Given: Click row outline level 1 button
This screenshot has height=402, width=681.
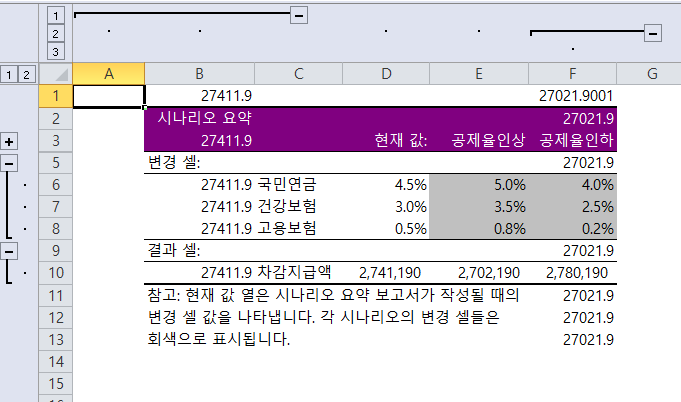Looking at the screenshot, I should coord(10,74).
